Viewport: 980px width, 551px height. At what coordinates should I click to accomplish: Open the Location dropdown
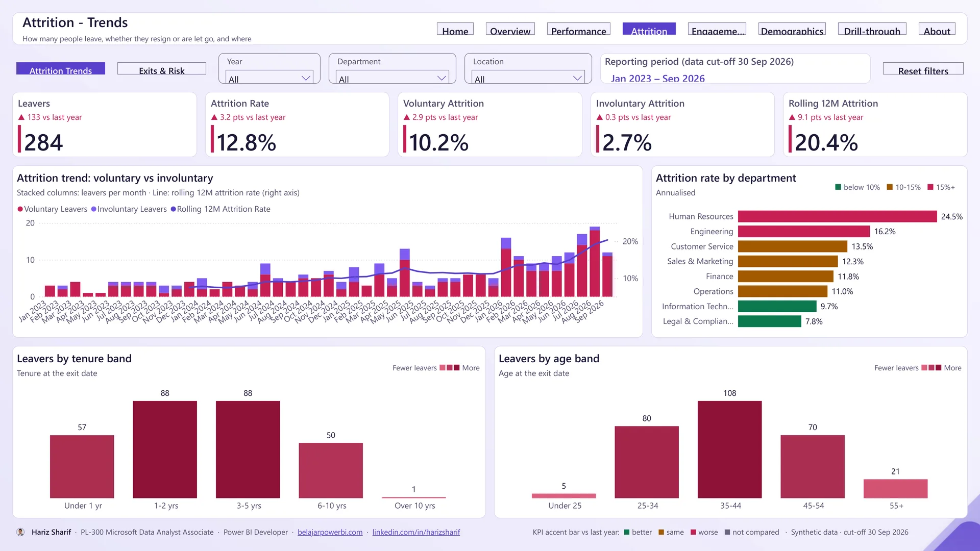coord(528,78)
